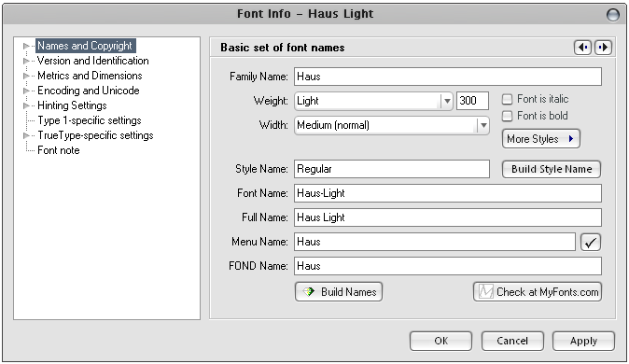Click the next page arrow icon
The width and height of the screenshot is (629, 364).
pos(603,48)
